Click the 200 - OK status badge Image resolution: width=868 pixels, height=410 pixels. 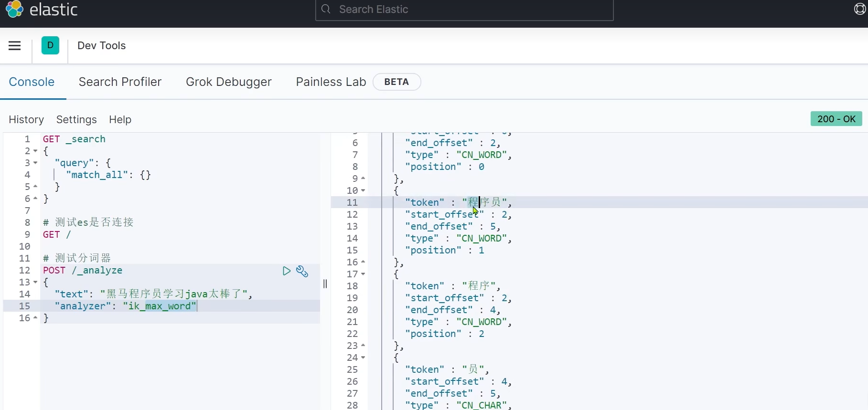(836, 119)
